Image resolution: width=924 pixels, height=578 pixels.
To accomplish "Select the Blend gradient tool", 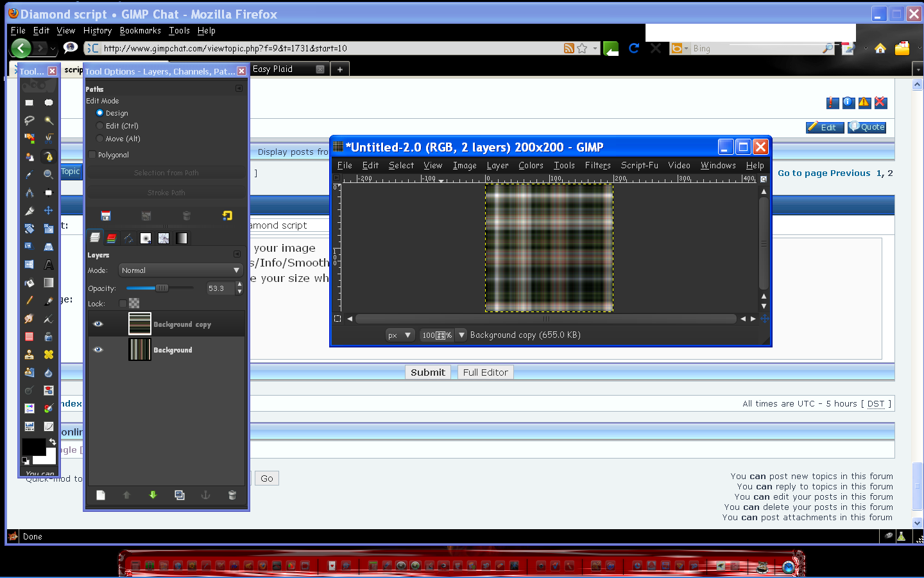I will tap(48, 282).
